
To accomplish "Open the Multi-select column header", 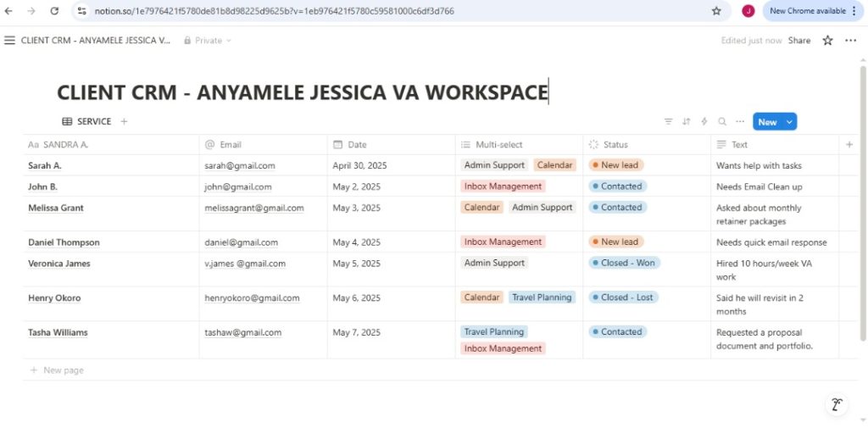I will (x=498, y=145).
